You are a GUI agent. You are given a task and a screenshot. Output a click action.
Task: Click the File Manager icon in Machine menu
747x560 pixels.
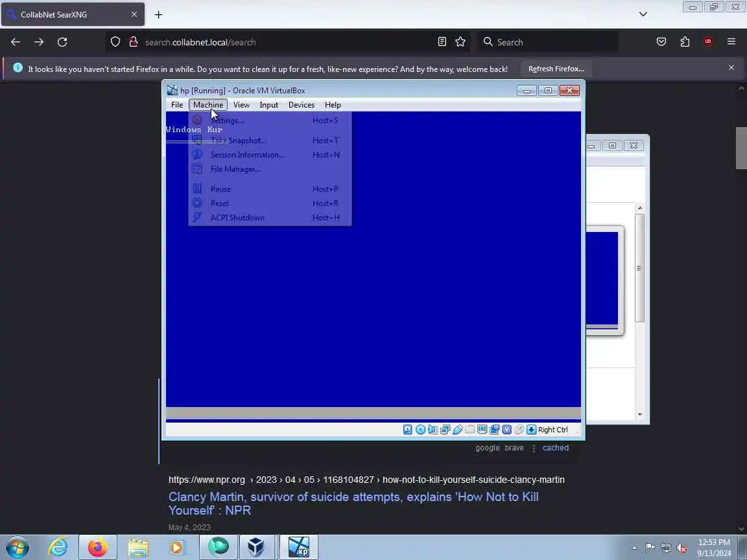[196, 169]
